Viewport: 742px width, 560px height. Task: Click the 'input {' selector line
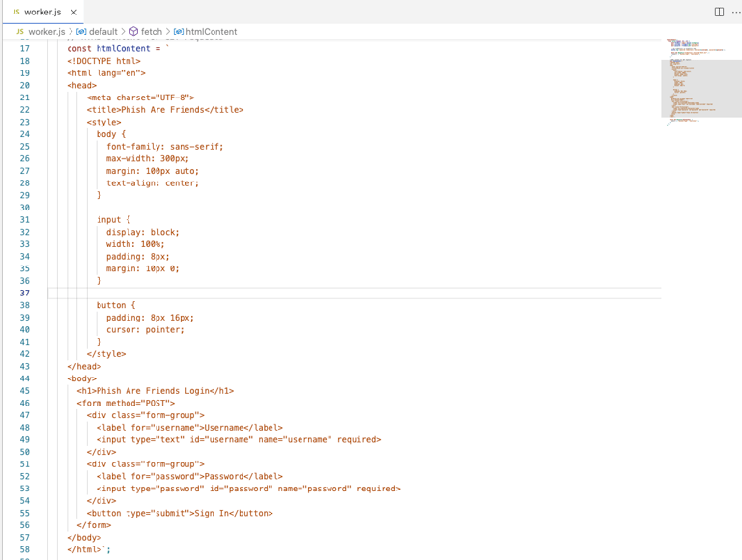pos(114,220)
